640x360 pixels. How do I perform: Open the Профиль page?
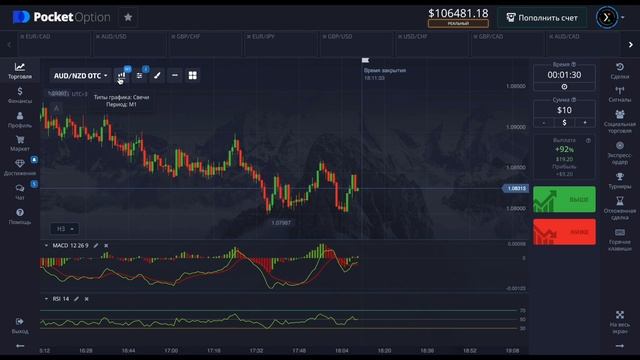(20, 120)
